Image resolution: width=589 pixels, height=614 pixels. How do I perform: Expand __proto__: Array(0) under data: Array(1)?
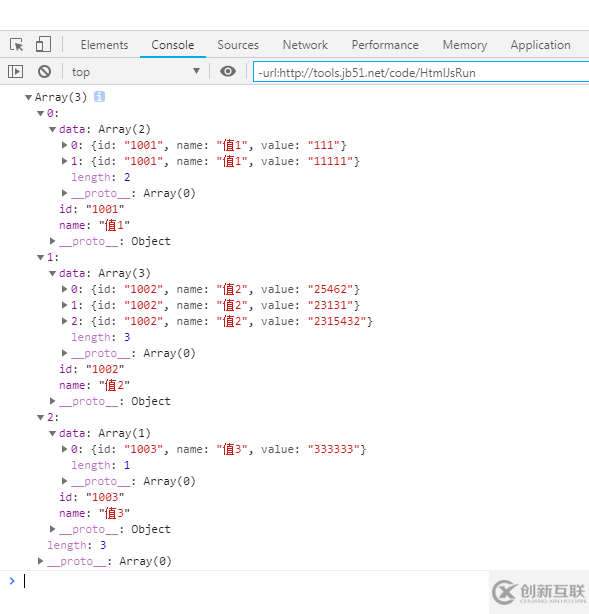click(65, 481)
